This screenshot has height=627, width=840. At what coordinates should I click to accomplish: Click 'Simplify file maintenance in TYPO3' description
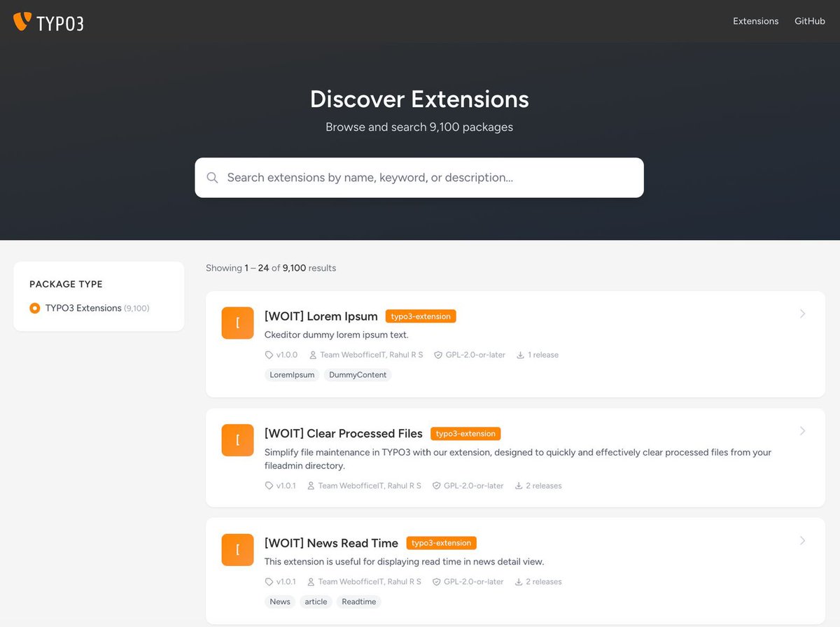518,459
